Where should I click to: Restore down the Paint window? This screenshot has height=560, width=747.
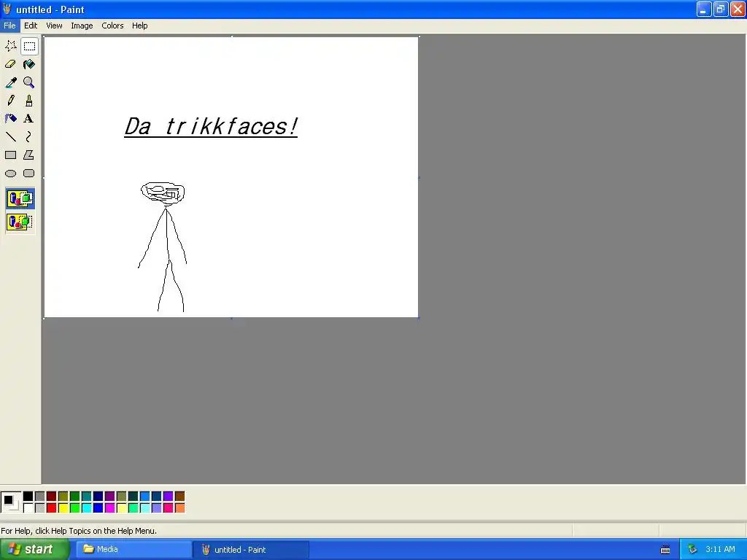coord(721,9)
